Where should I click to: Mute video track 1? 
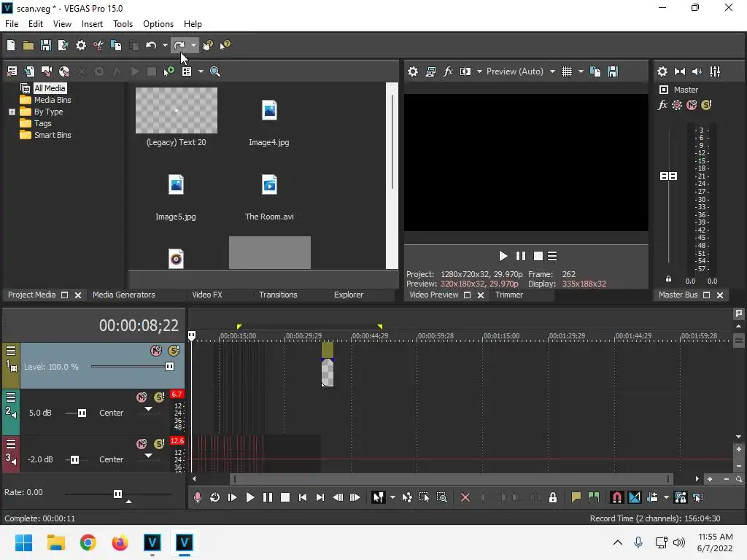point(156,351)
